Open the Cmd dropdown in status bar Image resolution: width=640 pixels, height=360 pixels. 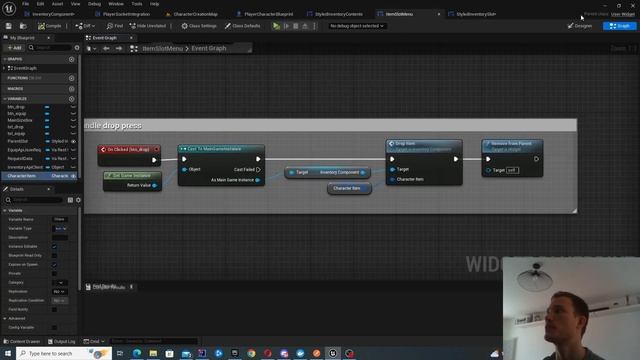(x=94, y=341)
